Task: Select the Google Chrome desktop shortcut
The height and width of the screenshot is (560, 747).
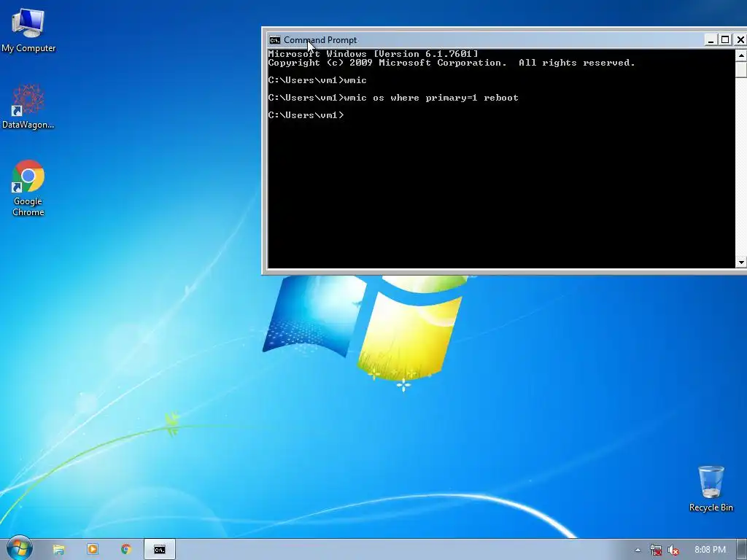Action: point(28,188)
